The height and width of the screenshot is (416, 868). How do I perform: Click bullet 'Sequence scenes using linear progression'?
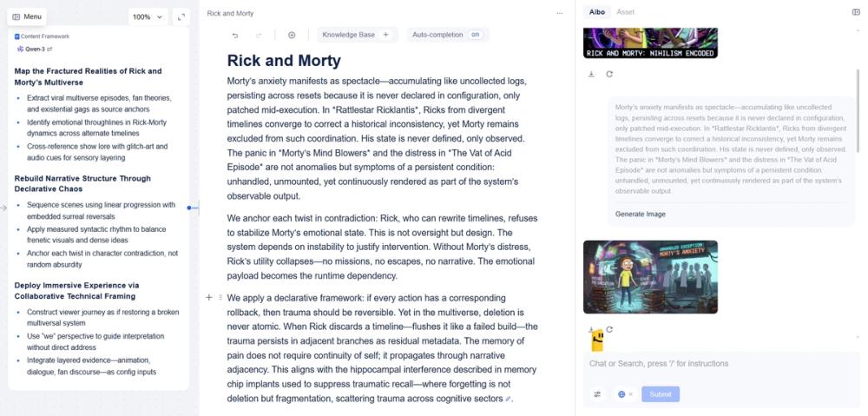(x=102, y=210)
